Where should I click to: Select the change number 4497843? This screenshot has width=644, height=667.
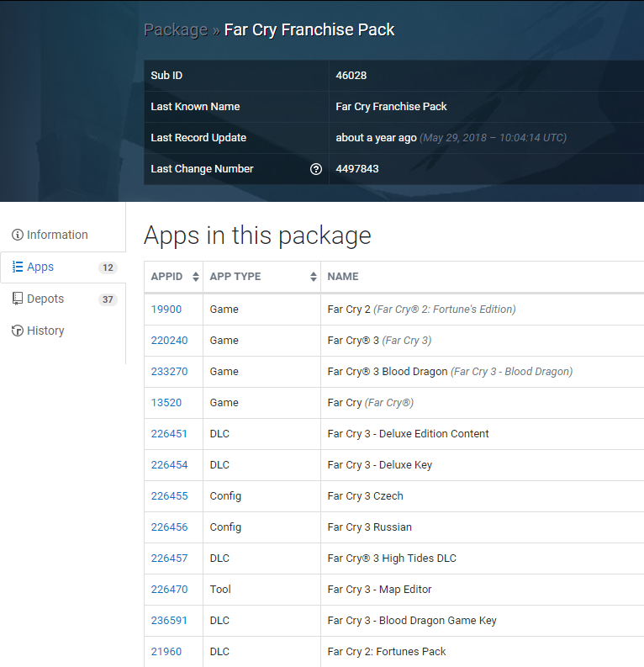(357, 169)
